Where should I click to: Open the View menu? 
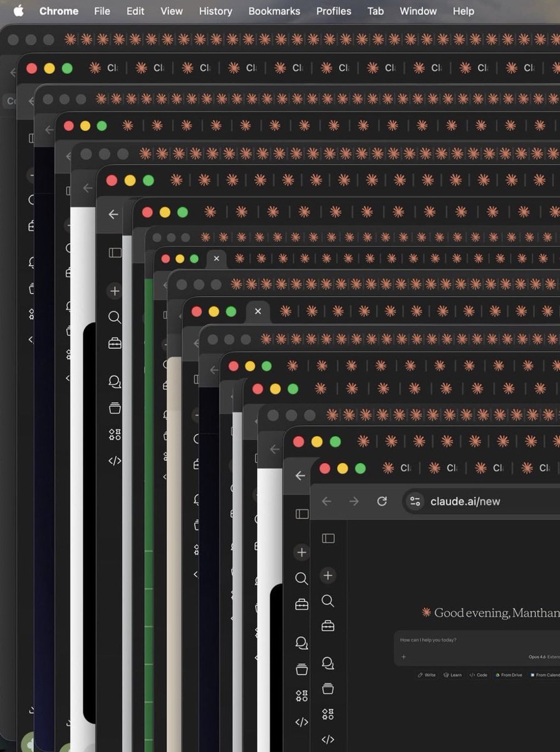point(172,11)
